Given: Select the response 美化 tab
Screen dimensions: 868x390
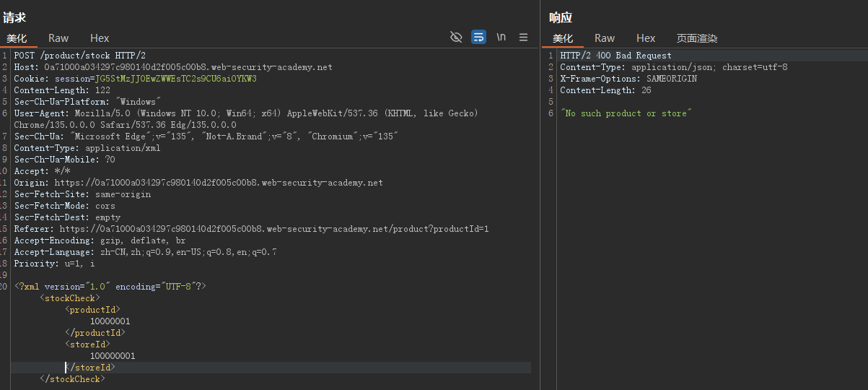Looking at the screenshot, I should click(x=563, y=38).
